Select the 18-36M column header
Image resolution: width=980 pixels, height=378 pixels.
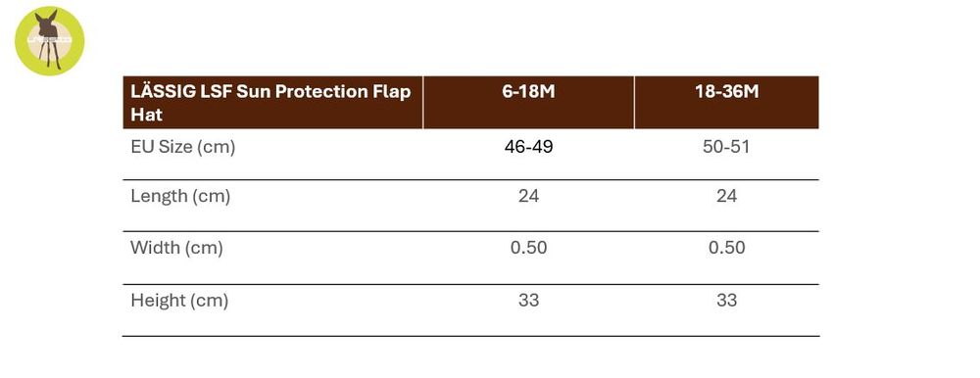pyautogui.click(x=726, y=92)
